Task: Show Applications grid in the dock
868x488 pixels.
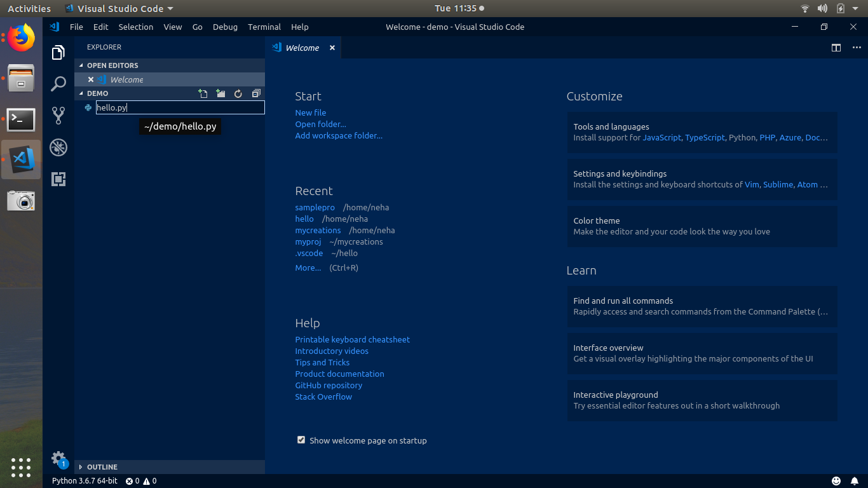Action: tap(21, 467)
